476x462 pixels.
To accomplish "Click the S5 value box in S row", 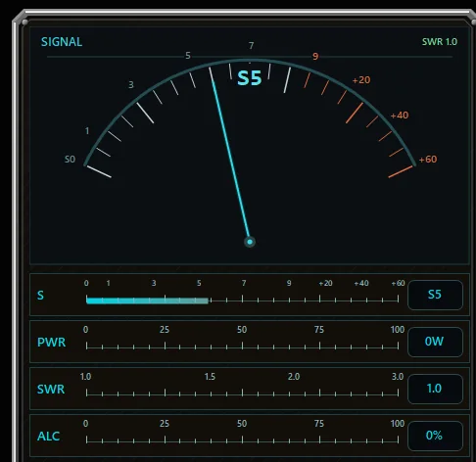I will [435, 295].
